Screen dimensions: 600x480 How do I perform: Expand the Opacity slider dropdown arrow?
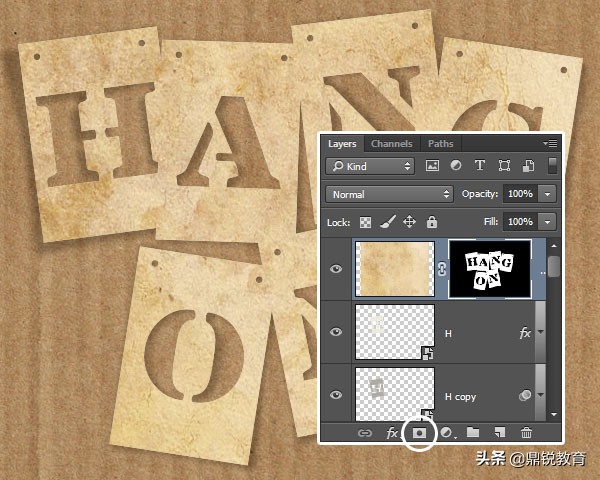click(x=548, y=194)
